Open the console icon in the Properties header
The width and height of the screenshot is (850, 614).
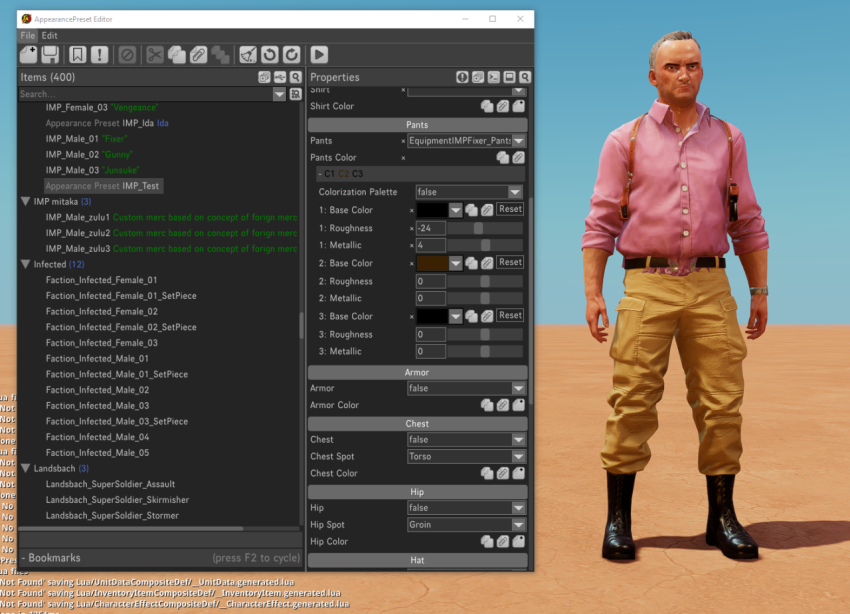click(x=493, y=77)
